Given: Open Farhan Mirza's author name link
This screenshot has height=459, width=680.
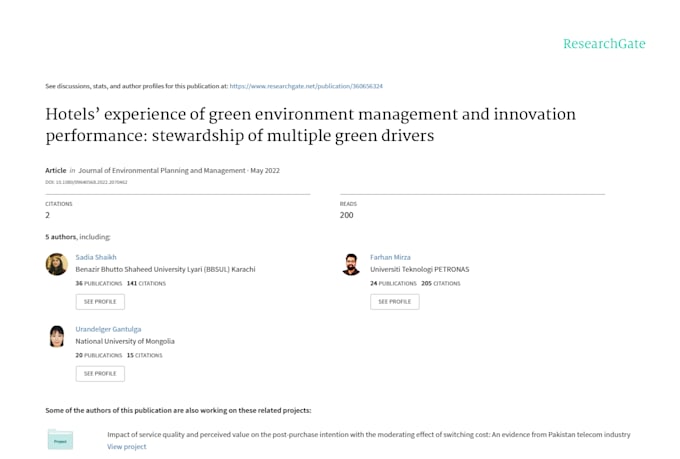Looking at the screenshot, I should pyautogui.click(x=390, y=257).
